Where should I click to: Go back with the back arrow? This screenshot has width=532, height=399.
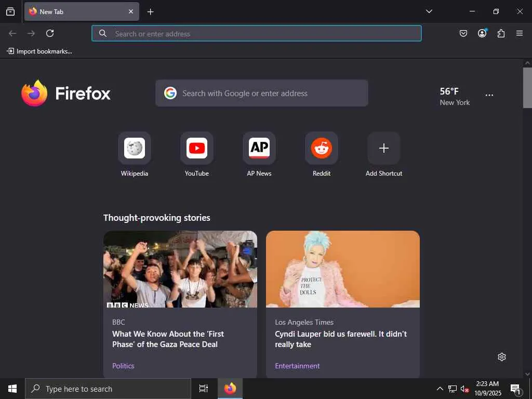(12, 33)
